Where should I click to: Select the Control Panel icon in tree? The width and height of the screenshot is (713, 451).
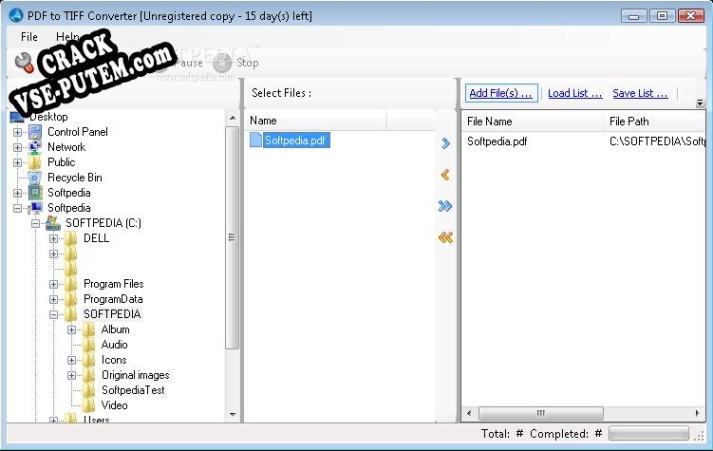(x=35, y=132)
